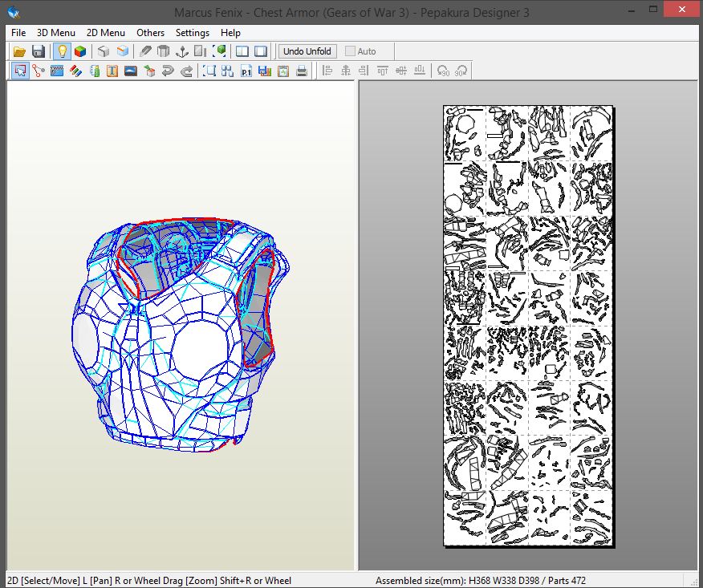Click the scattered blue squares arrange icon
This screenshot has width=703, height=588.
[228, 71]
